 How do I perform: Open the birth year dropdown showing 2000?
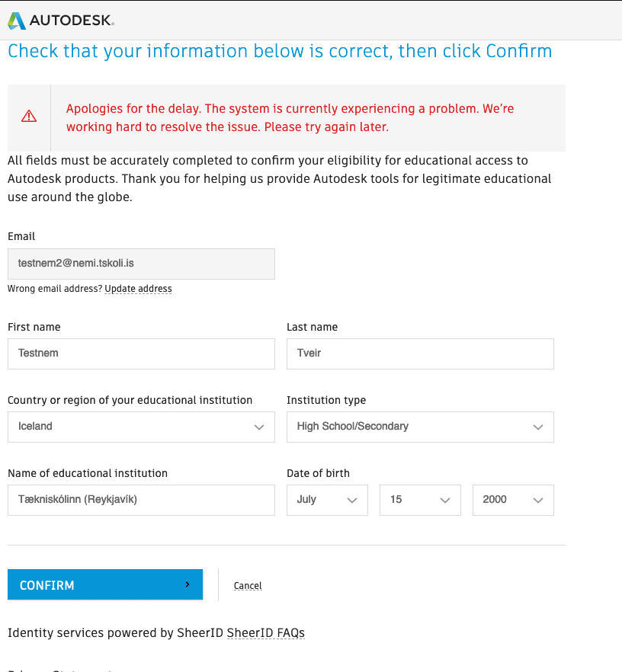pos(513,500)
